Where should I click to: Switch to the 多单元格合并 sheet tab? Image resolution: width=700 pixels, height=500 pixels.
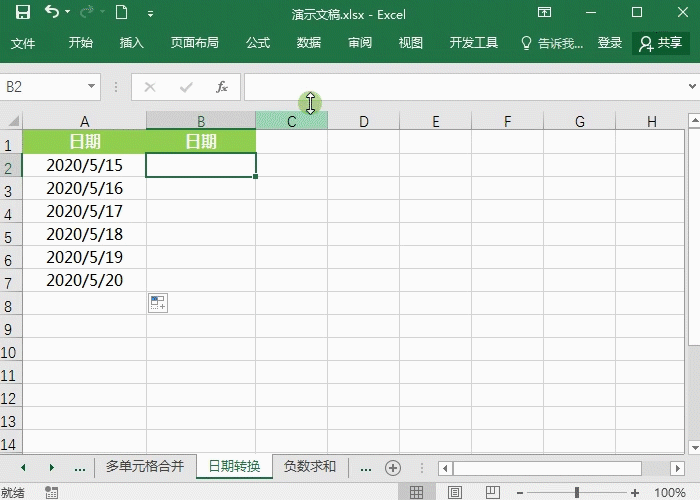[x=145, y=467]
